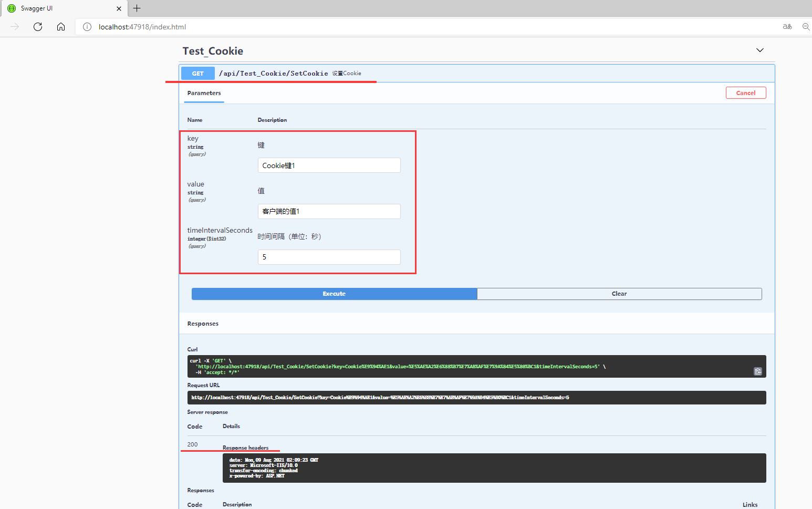
Task: View site information in the address bar
Action: (87, 27)
